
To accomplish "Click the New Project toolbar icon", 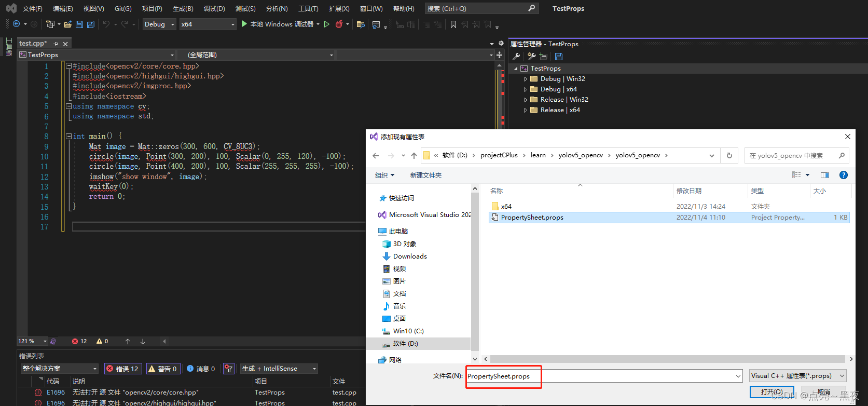I will click(50, 24).
